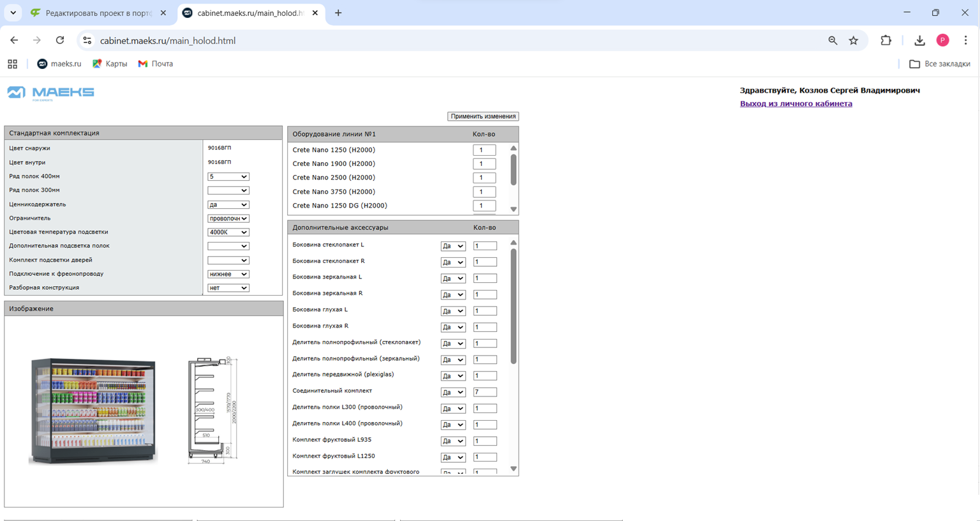The width and height of the screenshot is (980, 521).
Task: Click the browser forward arrow
Action: click(37, 40)
